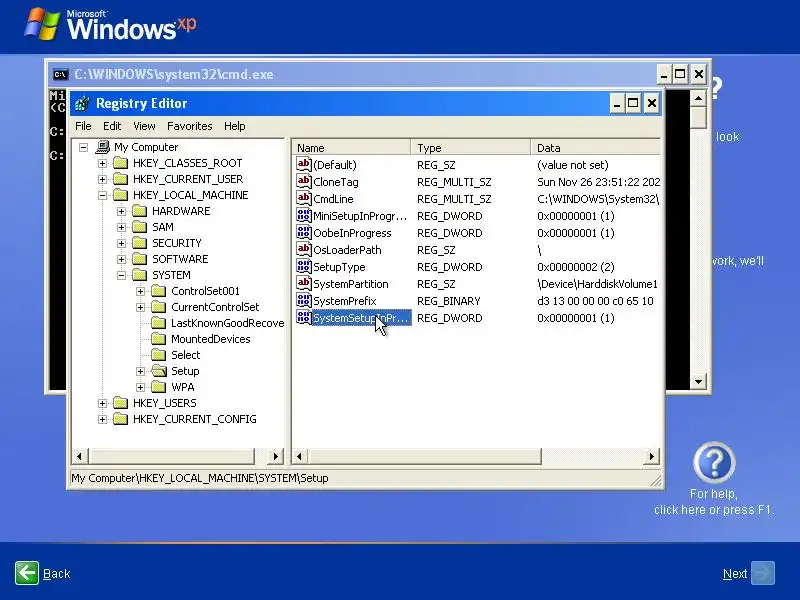Click the Type column header
This screenshot has height=600, width=800.
pos(471,147)
